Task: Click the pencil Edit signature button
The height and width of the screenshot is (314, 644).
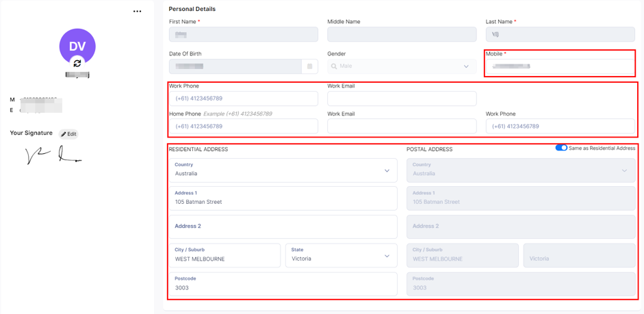Action: (x=68, y=134)
